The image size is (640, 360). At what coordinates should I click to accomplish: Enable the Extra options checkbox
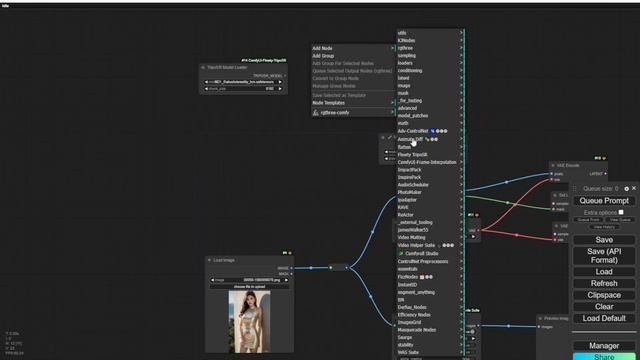(621, 212)
